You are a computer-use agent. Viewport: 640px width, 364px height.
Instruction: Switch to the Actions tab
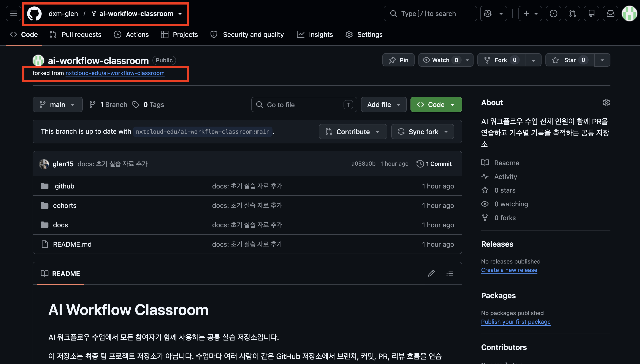131,35
